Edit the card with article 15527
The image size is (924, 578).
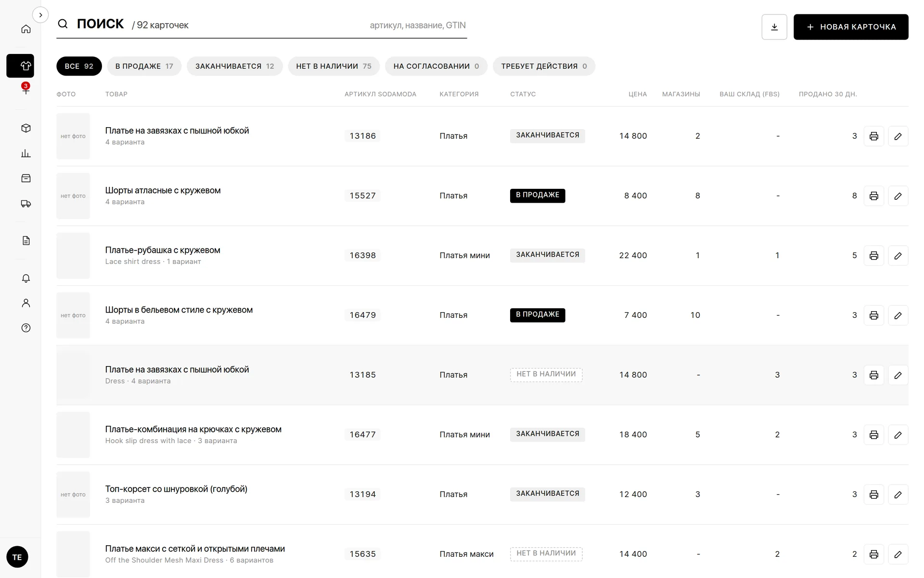coord(898,196)
